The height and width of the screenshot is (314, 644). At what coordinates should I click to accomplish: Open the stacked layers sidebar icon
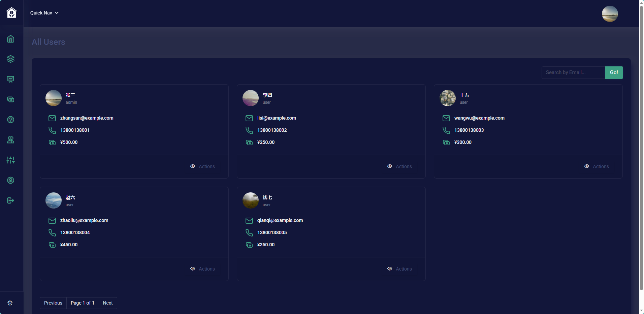click(x=11, y=59)
